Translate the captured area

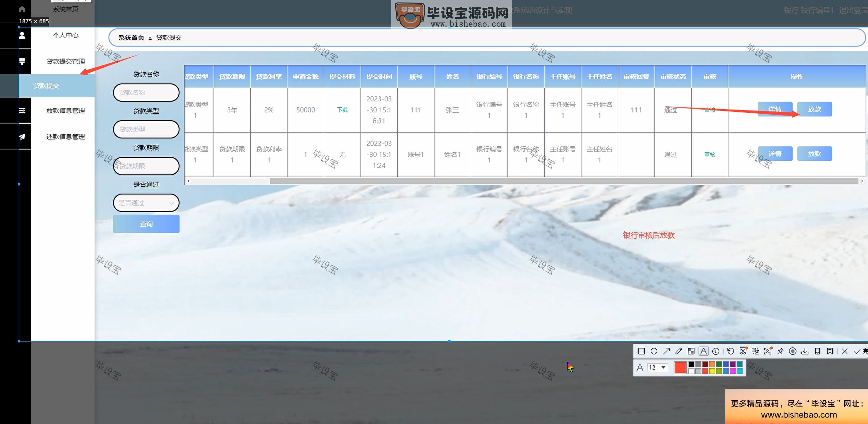coord(755,351)
